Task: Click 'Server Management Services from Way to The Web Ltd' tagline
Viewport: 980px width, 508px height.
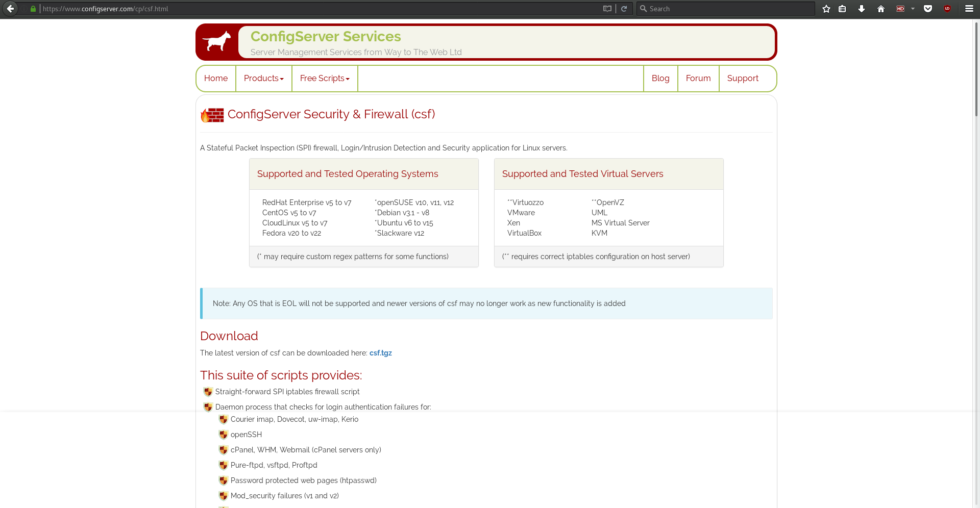Action: pyautogui.click(x=356, y=52)
